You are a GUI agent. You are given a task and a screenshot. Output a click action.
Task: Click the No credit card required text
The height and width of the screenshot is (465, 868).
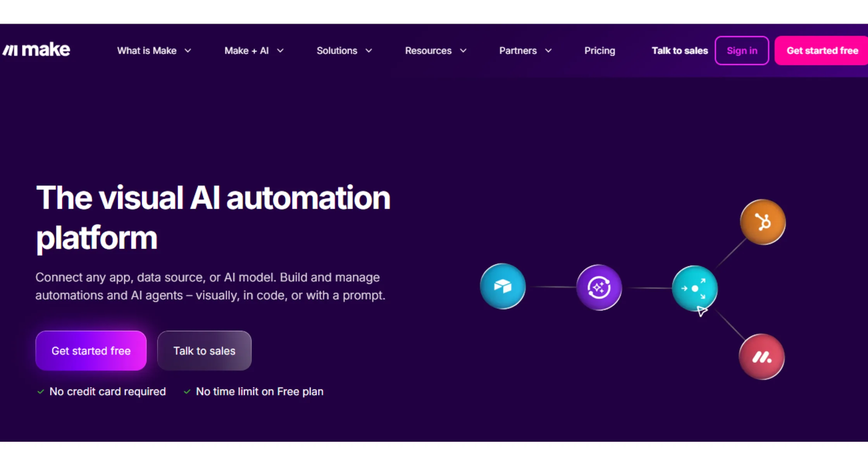107,391
